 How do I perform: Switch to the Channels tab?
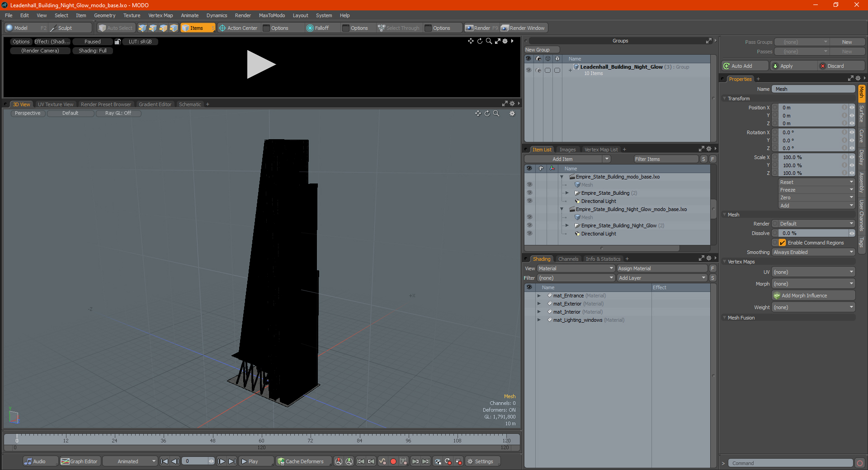(x=568, y=259)
